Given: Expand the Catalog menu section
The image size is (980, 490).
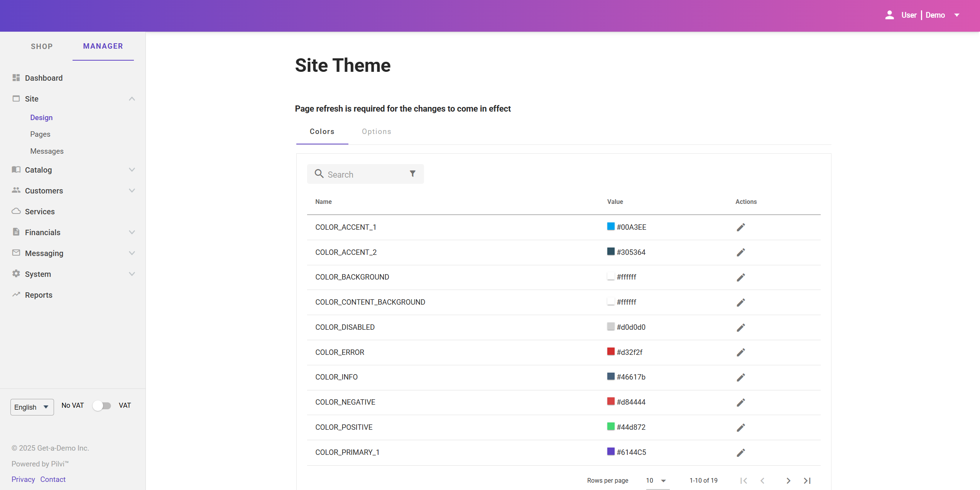Looking at the screenshot, I should (132, 170).
